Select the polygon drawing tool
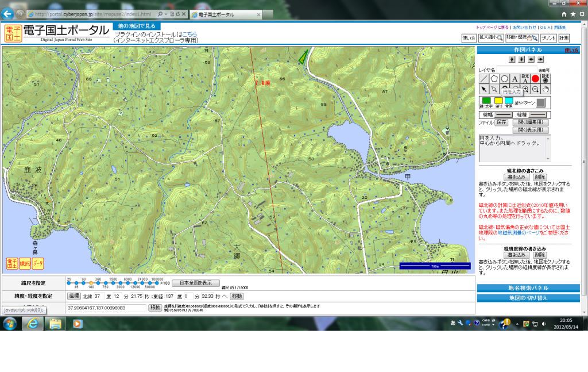This screenshot has width=588, height=372. click(494, 79)
